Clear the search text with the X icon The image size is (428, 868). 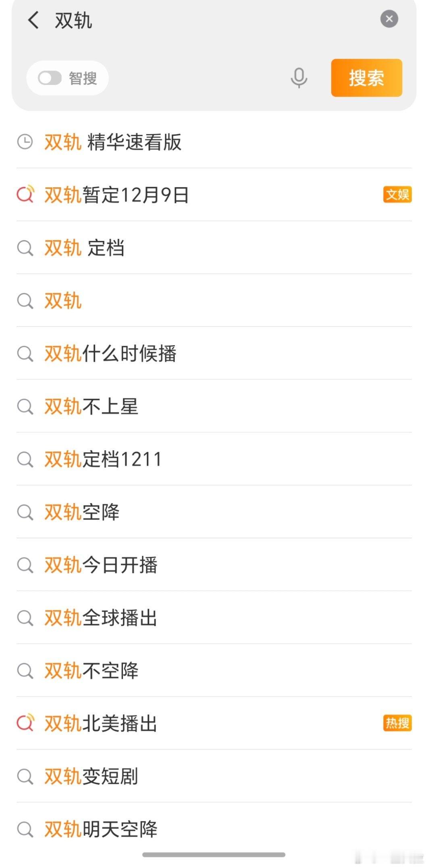pyautogui.click(x=389, y=19)
